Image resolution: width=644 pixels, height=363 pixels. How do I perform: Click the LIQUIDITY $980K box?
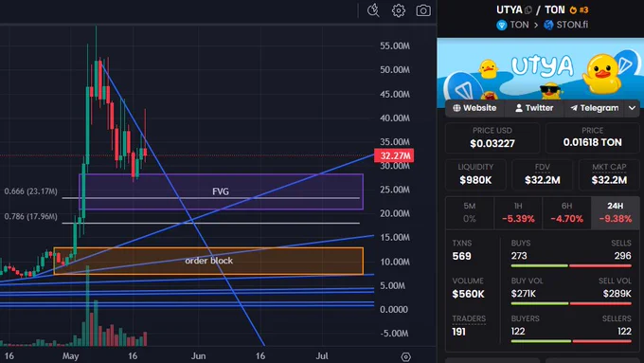tap(475, 175)
